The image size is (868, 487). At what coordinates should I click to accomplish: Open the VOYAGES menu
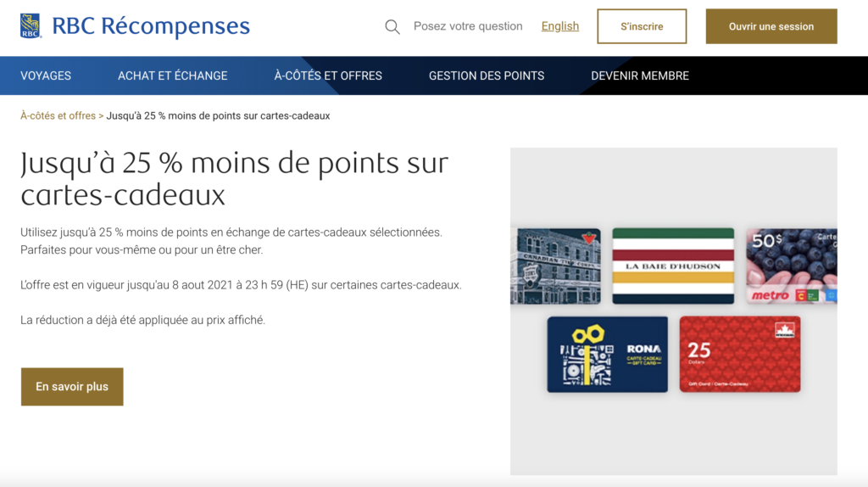coord(46,76)
